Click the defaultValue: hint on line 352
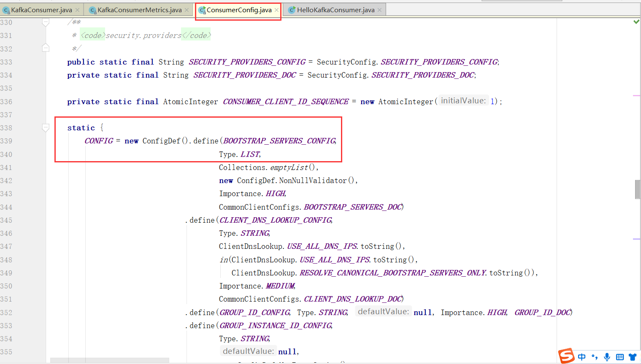The image size is (641, 364). (x=383, y=312)
